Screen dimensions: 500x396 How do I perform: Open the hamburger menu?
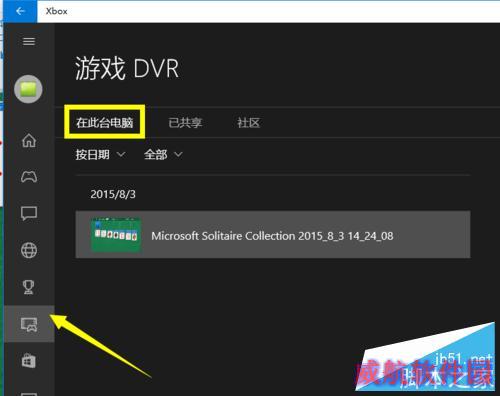(29, 41)
